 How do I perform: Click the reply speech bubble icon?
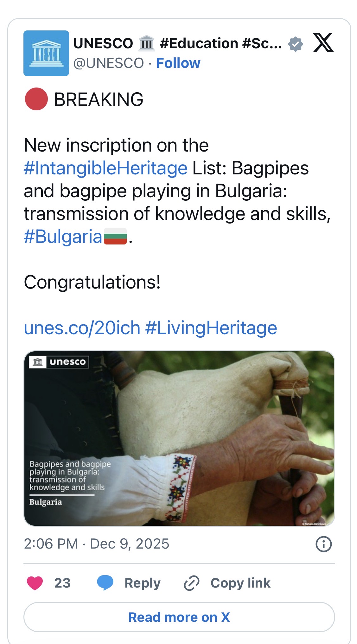105,583
